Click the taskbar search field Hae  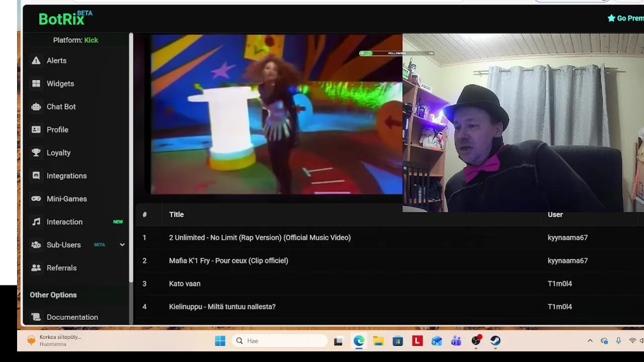[280, 341]
